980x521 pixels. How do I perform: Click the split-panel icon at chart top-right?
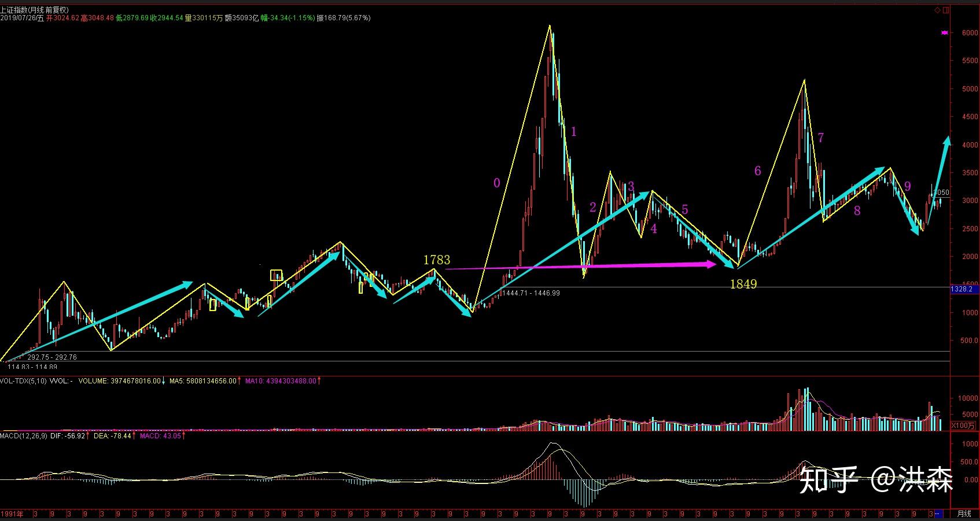(946, 10)
